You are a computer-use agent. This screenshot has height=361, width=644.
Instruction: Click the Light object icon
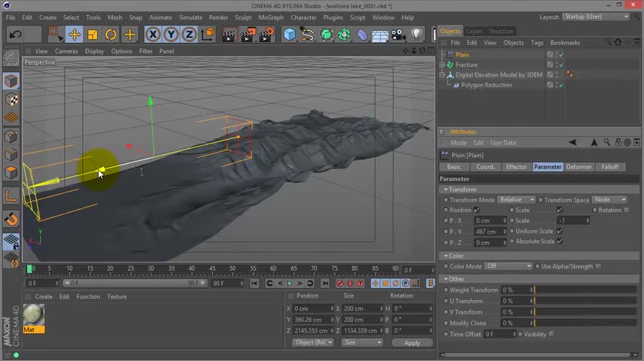417,35
